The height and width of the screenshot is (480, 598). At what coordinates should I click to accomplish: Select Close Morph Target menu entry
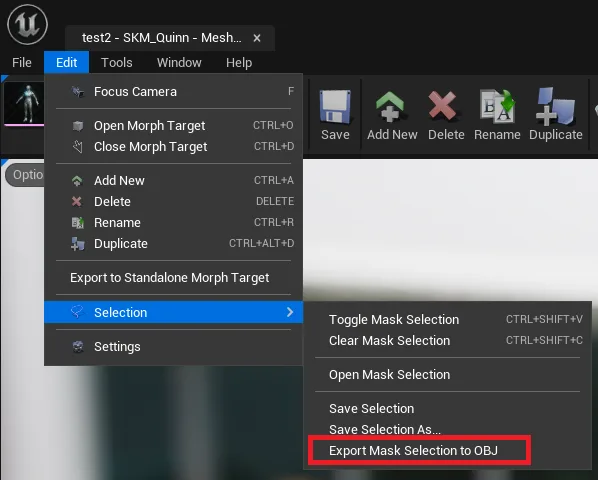click(174, 146)
